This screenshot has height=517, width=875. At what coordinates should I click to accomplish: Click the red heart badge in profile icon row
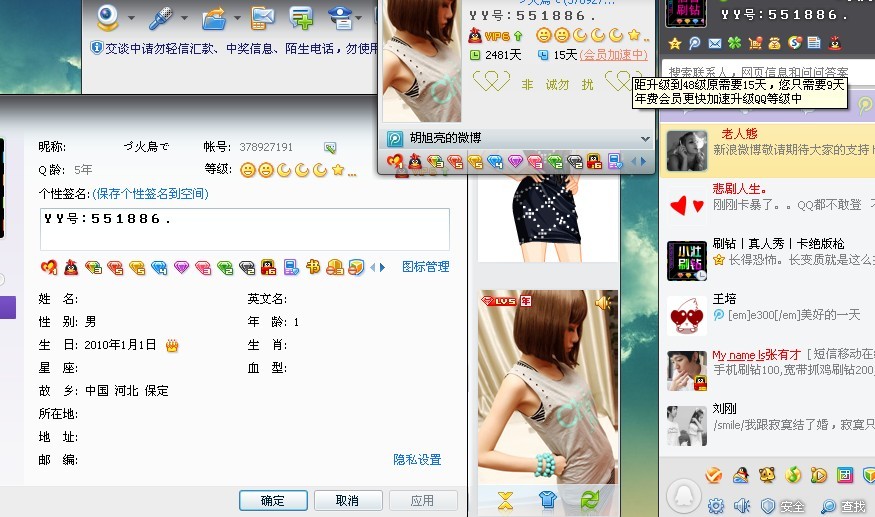49,267
